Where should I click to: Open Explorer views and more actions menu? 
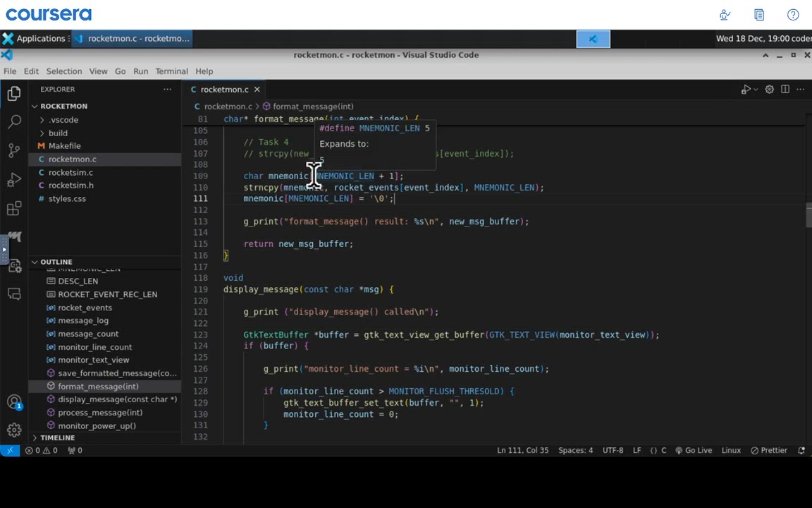167,90
